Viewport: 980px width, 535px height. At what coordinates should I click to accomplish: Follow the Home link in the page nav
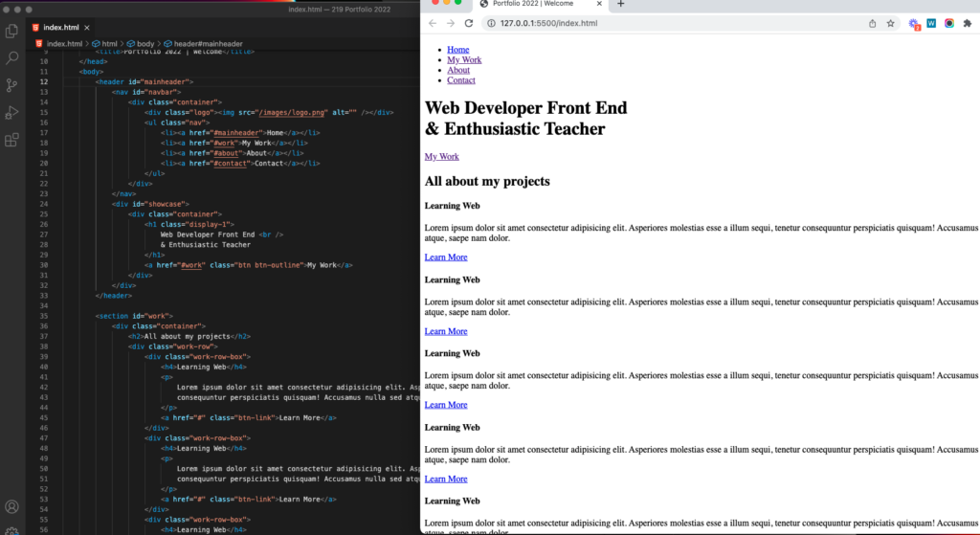point(458,50)
